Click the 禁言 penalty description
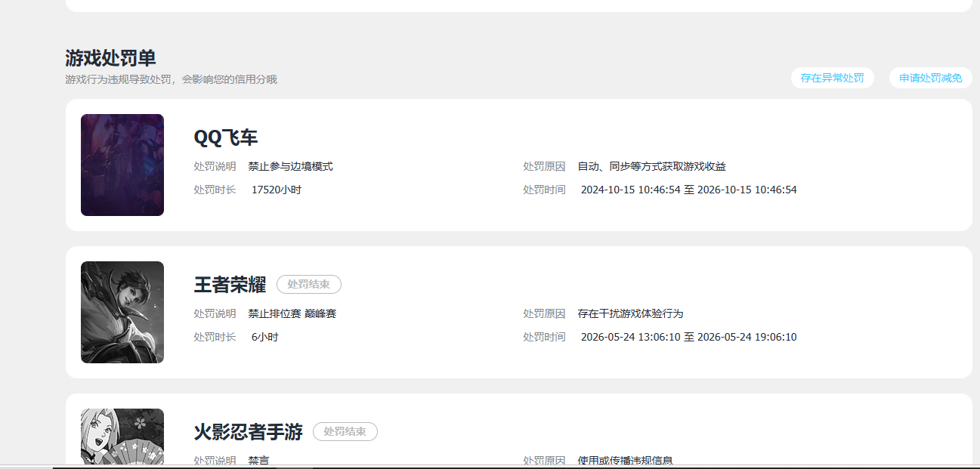The height and width of the screenshot is (469, 980). tap(259, 461)
